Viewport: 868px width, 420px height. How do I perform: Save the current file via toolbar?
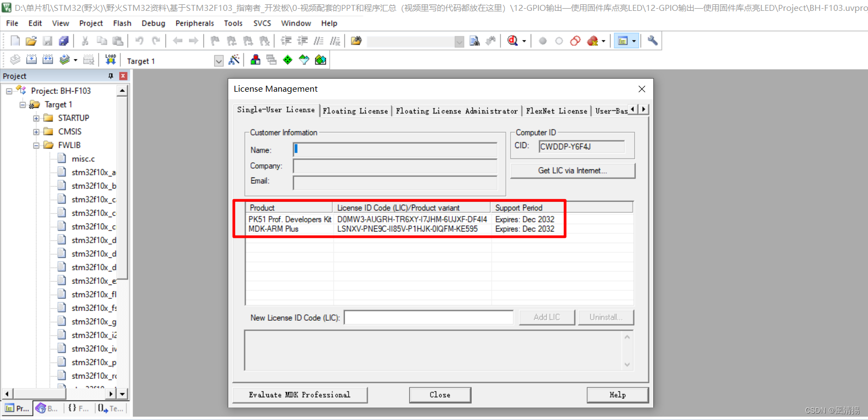(x=48, y=41)
